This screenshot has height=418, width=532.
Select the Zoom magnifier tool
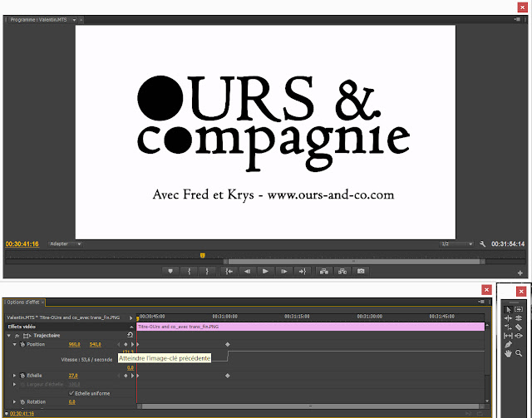[x=519, y=353]
